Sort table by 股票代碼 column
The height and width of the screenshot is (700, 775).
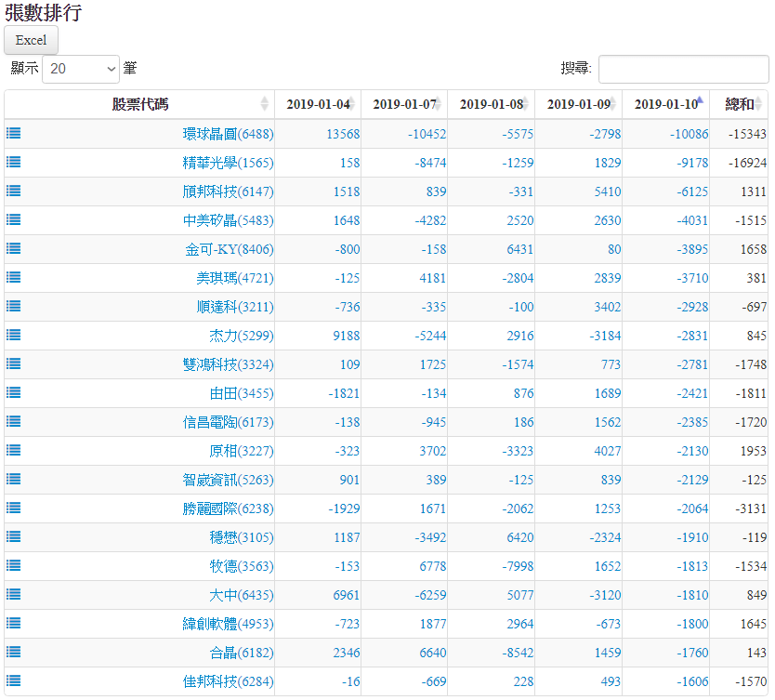click(x=139, y=104)
